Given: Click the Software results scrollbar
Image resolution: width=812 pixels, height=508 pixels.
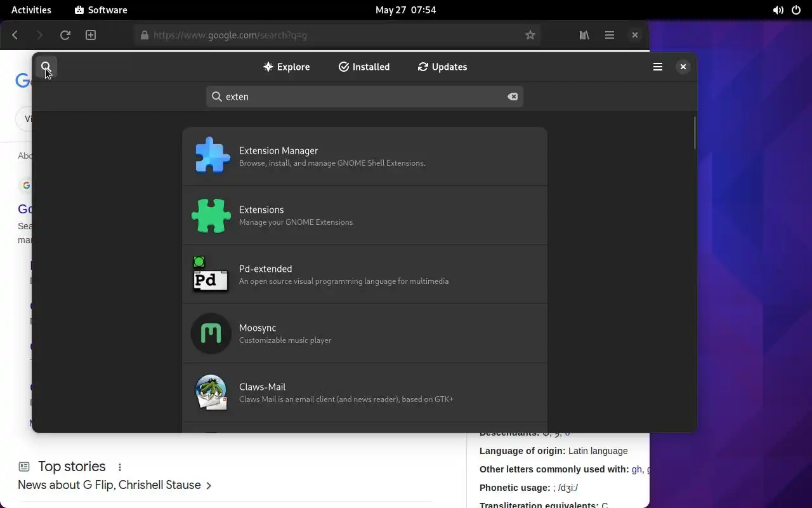Looking at the screenshot, I should point(695,133).
